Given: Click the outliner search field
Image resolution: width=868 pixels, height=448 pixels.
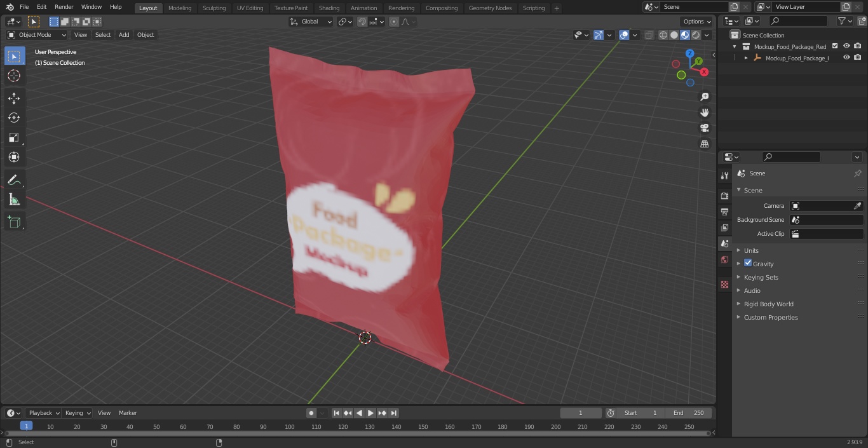Looking at the screenshot, I should coord(798,21).
